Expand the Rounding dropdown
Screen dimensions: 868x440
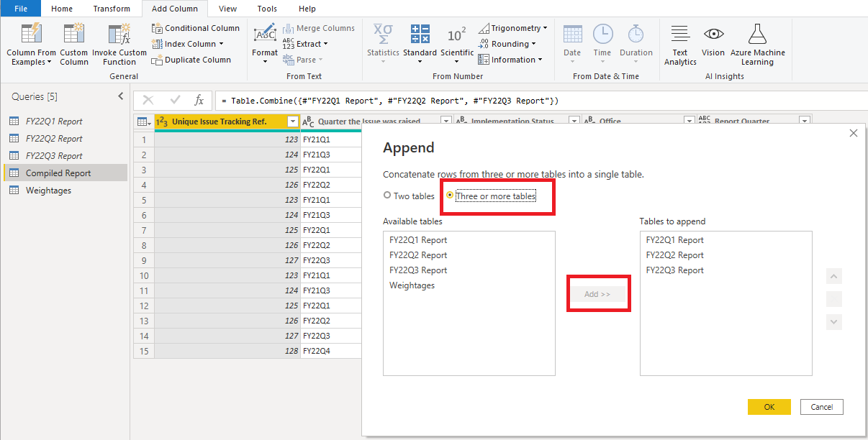(533, 45)
